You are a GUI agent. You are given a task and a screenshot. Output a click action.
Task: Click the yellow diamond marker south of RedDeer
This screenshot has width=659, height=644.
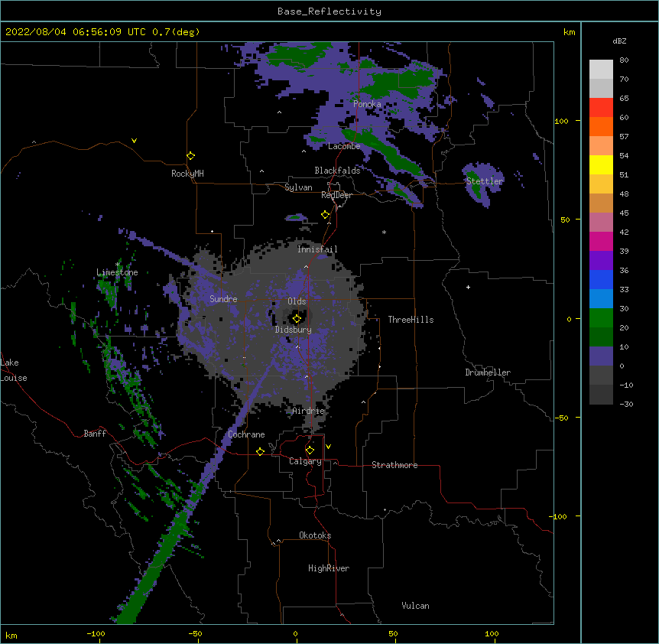click(x=326, y=215)
